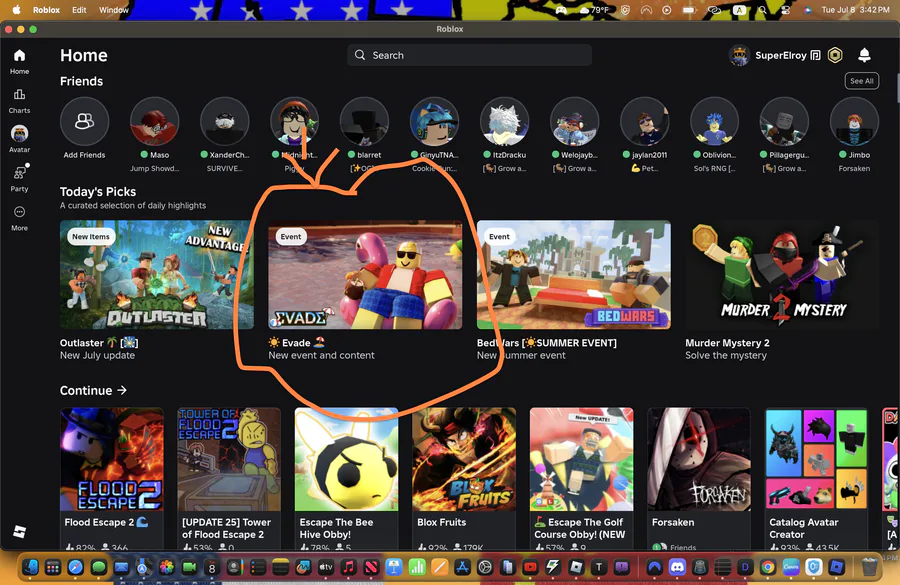The height and width of the screenshot is (585, 900).
Task: Open the Robux balance hexagon icon
Action: click(835, 55)
